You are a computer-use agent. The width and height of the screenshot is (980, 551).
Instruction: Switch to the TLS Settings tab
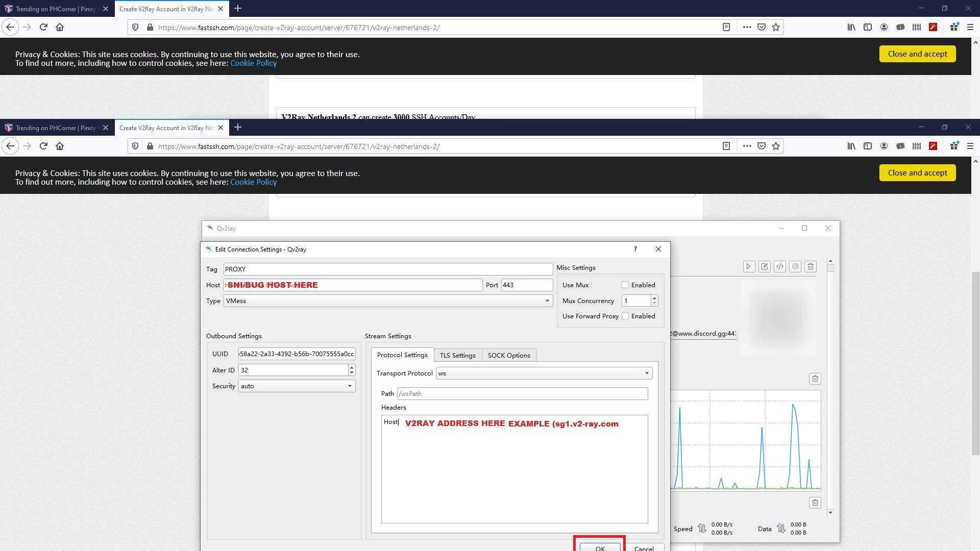[457, 356]
